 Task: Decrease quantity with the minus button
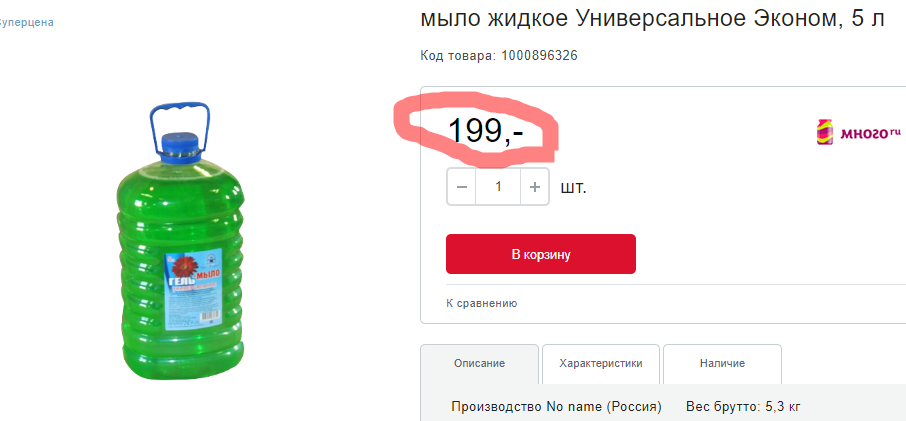click(461, 187)
